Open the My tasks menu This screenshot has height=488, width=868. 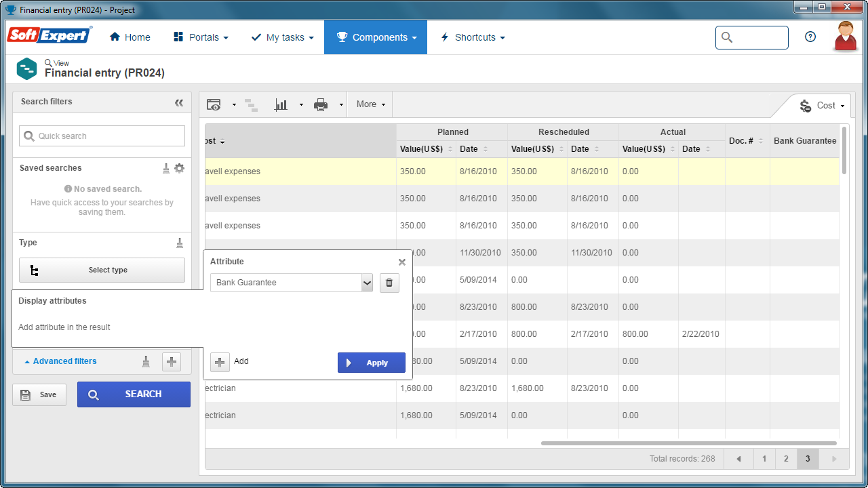pos(282,37)
